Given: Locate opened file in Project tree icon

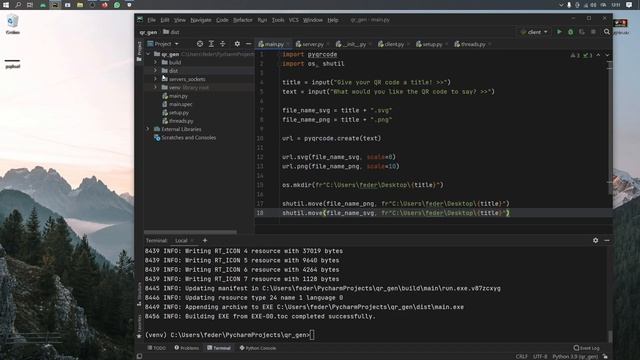Looking at the screenshot, I should coord(200,44).
